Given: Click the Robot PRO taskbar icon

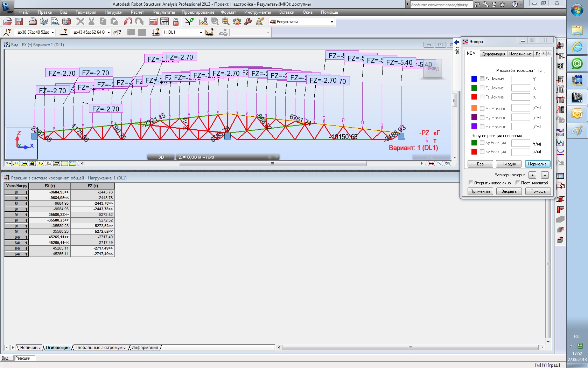Looking at the screenshot, I should (x=577, y=97).
